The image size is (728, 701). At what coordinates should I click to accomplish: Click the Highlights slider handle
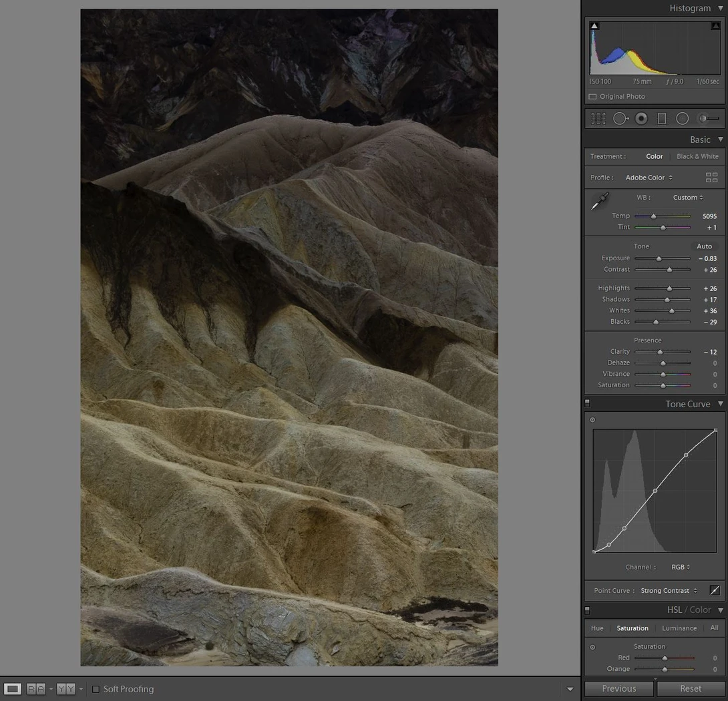click(x=669, y=289)
